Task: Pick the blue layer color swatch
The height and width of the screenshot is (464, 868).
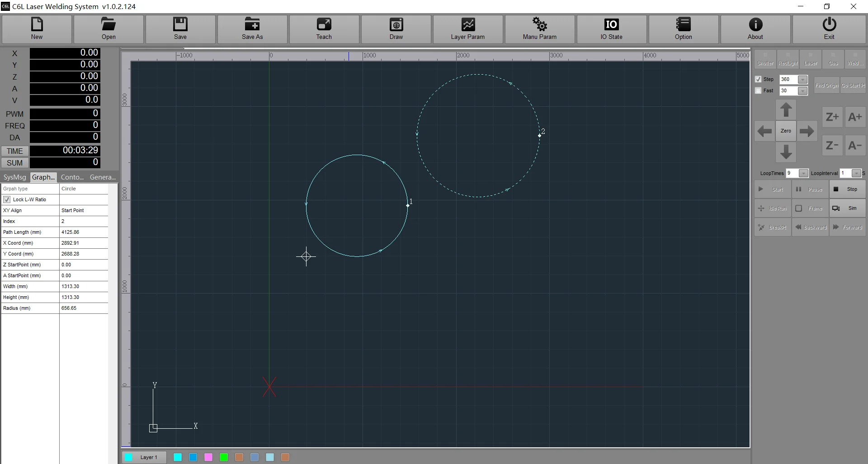Action: tap(193, 457)
